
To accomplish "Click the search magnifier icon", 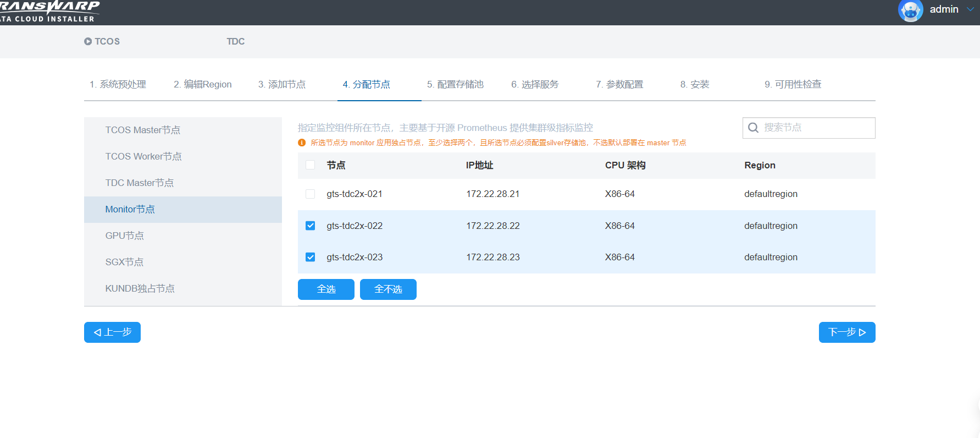I will pos(753,128).
